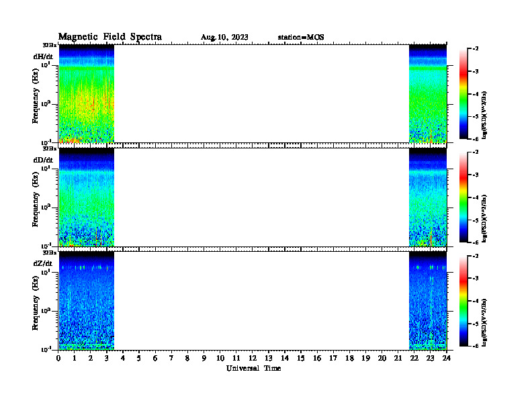Click the "-3" value on dZ/dt colorbar
Viewport: 532px width, 411px height.
pos(476,279)
